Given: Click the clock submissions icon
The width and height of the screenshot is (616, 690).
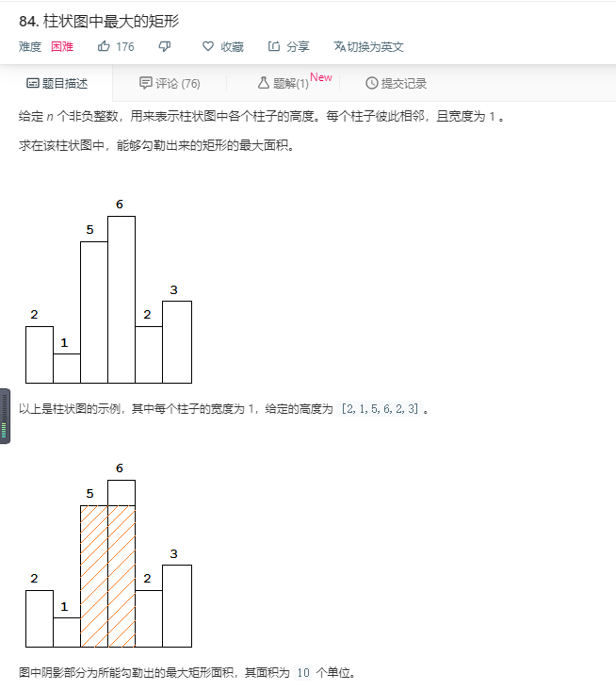Looking at the screenshot, I should pos(371,83).
